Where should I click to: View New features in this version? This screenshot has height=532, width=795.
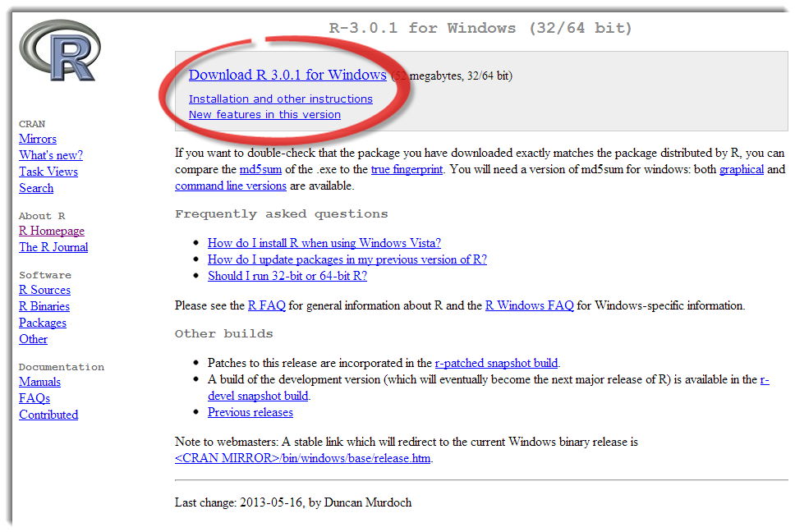(264, 114)
